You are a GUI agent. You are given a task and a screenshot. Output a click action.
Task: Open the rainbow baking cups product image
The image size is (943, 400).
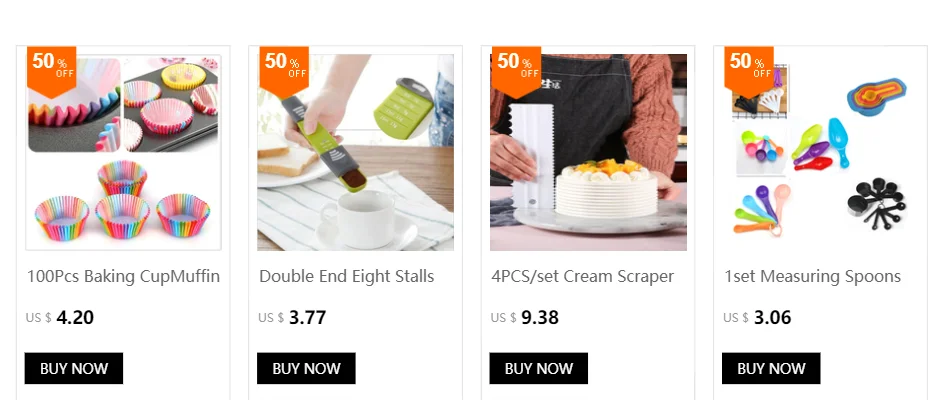click(x=123, y=152)
